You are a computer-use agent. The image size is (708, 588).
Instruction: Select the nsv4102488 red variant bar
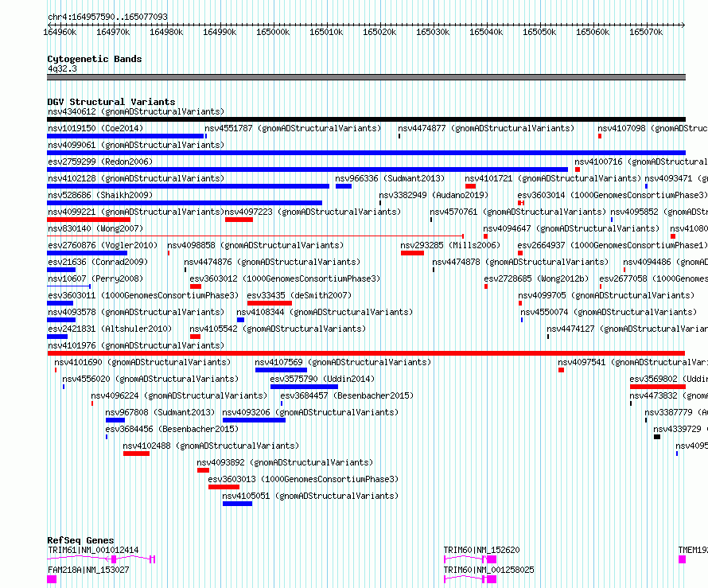tap(136, 454)
